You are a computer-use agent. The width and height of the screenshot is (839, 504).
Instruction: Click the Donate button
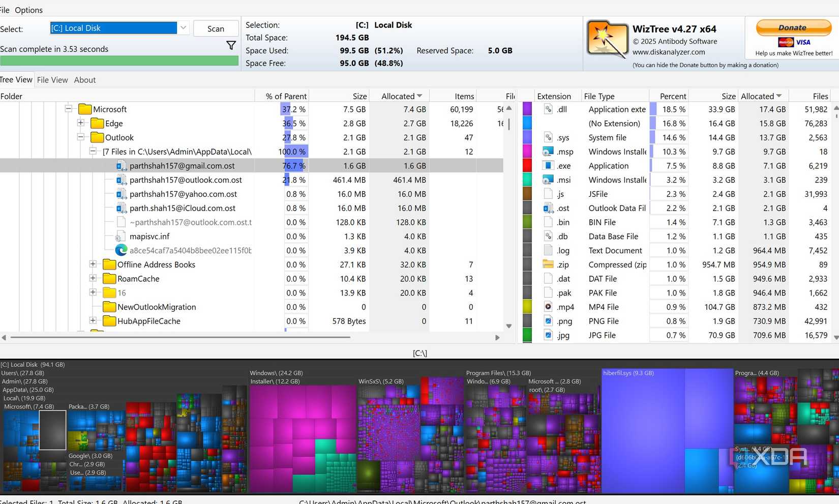pos(793,27)
